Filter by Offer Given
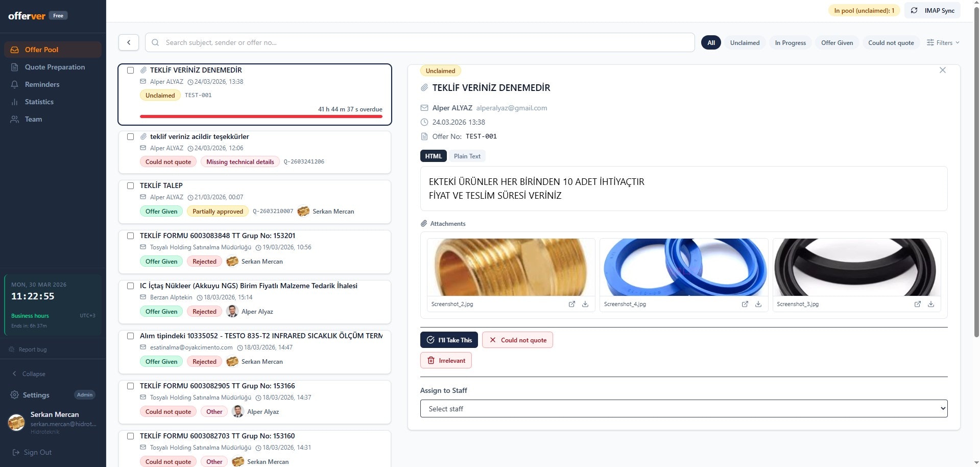 click(837, 42)
